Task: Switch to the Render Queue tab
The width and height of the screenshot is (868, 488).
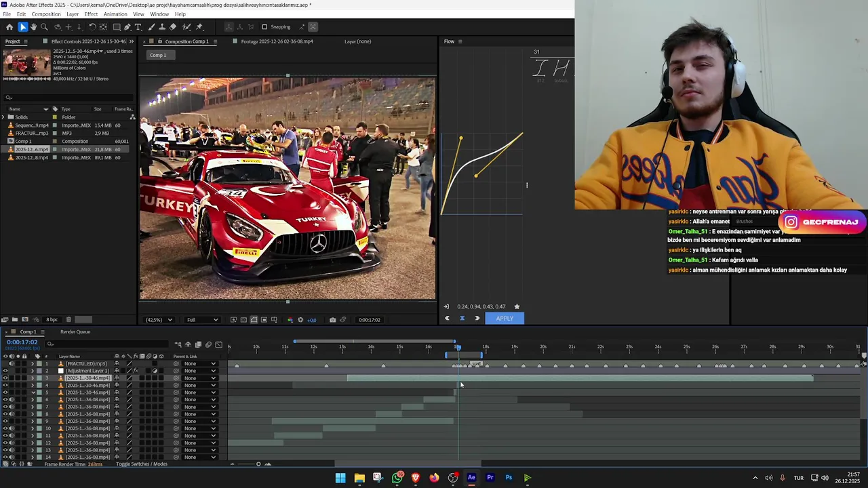Action: click(x=75, y=332)
